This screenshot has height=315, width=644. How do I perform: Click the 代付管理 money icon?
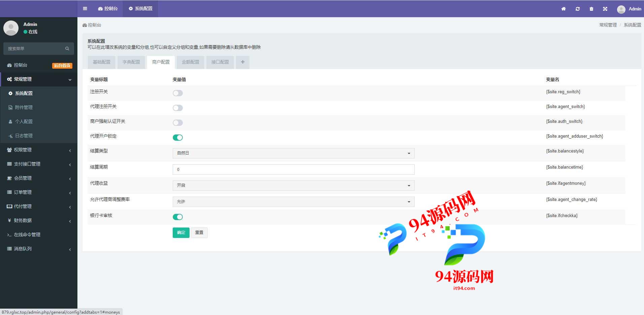(9, 206)
